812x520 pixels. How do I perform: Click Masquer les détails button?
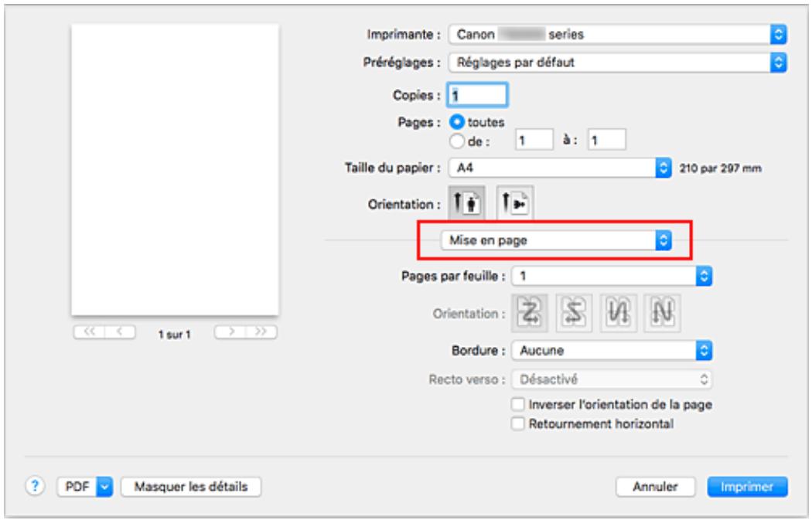coord(191,487)
